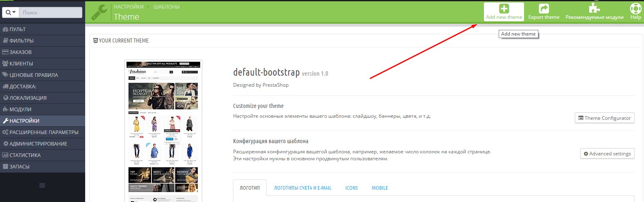Image resolution: width=644 pixels, height=202 pixels.
Task: Open РАСШИРЕННЫЕ ПАРАМЕТРЫ menu item
Action: [x=43, y=132]
